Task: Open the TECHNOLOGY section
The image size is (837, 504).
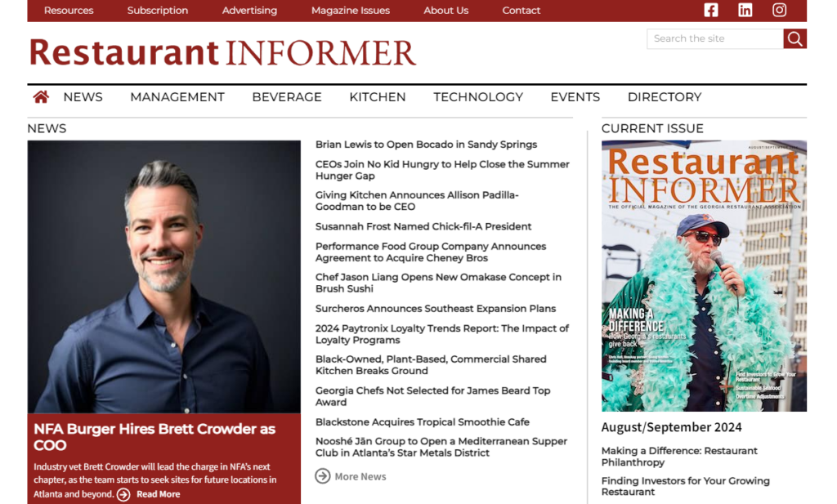Action: pos(478,96)
